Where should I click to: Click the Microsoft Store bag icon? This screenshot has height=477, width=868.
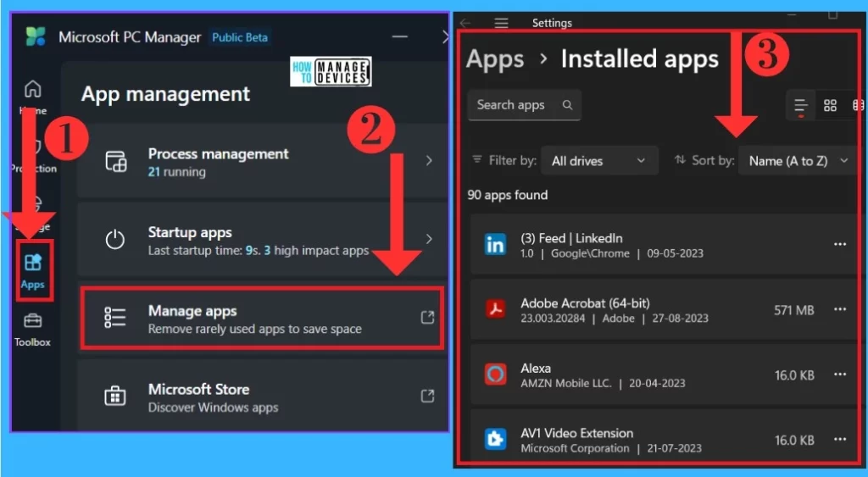tap(115, 397)
